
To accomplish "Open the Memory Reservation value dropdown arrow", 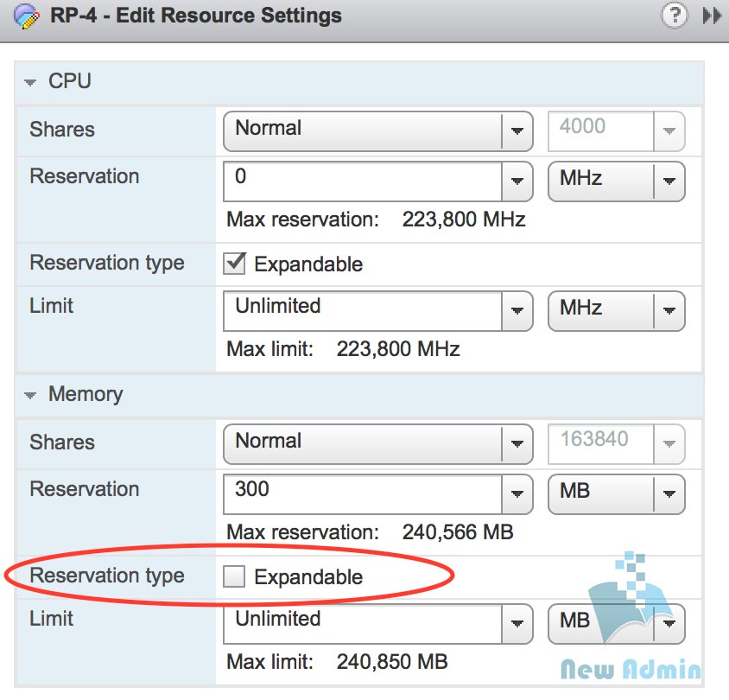I will [517, 493].
